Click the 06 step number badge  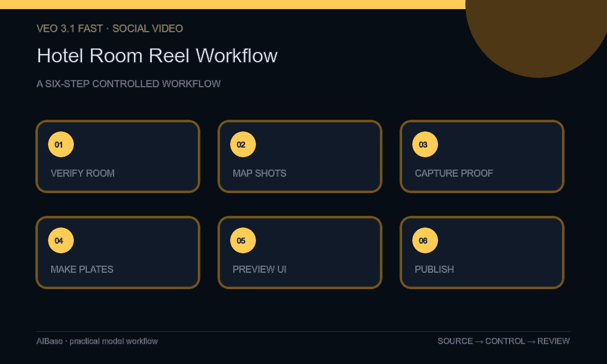tap(425, 241)
